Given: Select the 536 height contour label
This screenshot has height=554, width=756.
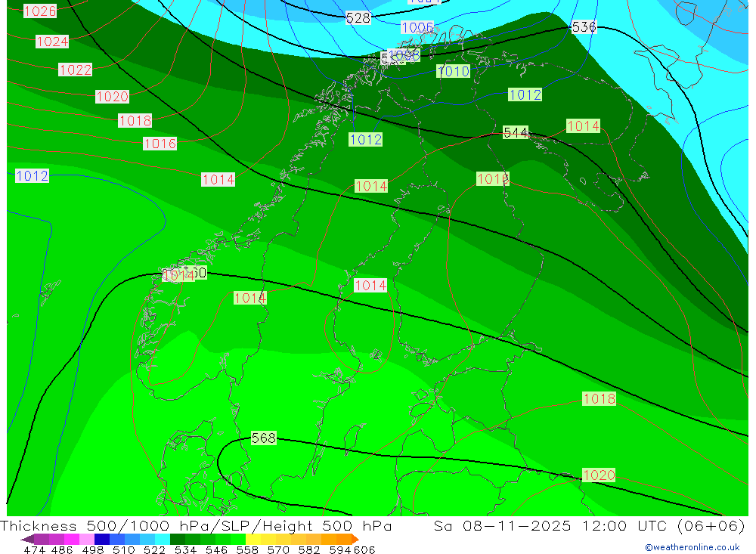Looking at the screenshot, I should pyautogui.click(x=584, y=26).
